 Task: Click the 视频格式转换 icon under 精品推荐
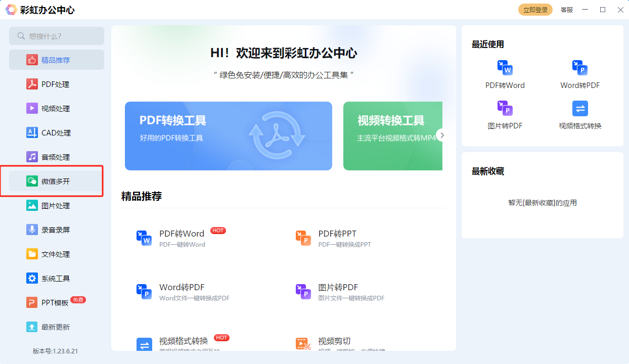point(144,344)
